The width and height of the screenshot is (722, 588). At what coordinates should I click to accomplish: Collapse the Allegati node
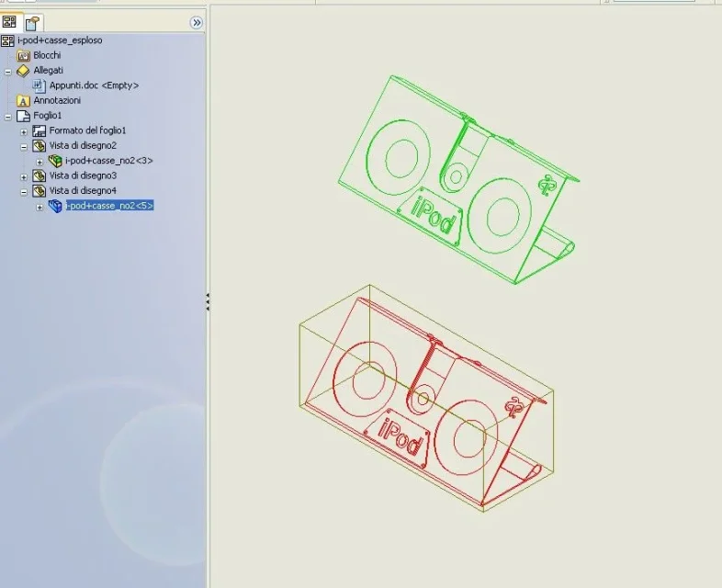click(x=8, y=72)
